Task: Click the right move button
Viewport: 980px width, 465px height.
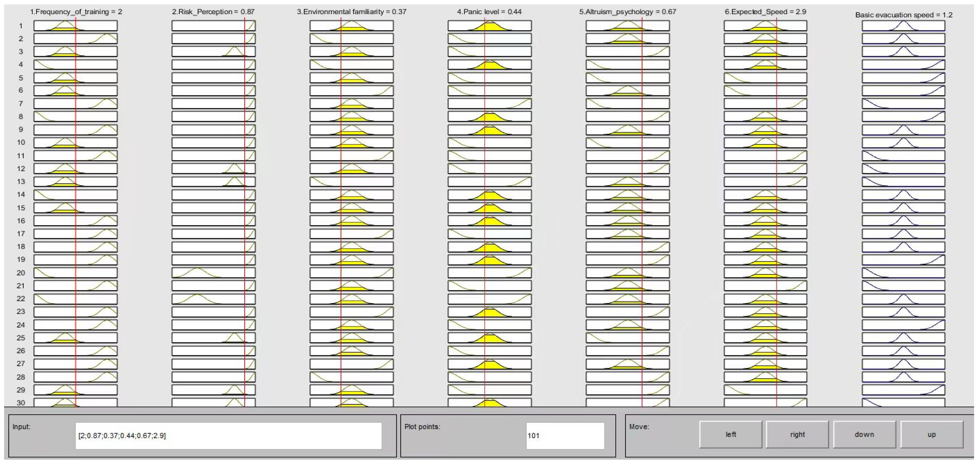Action: (x=797, y=434)
